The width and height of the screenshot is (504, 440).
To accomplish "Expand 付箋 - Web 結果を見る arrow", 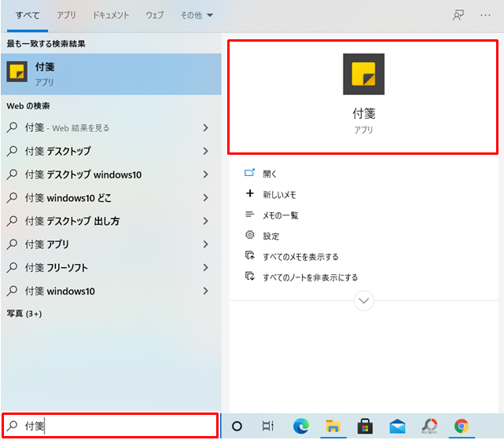I will pos(206,128).
